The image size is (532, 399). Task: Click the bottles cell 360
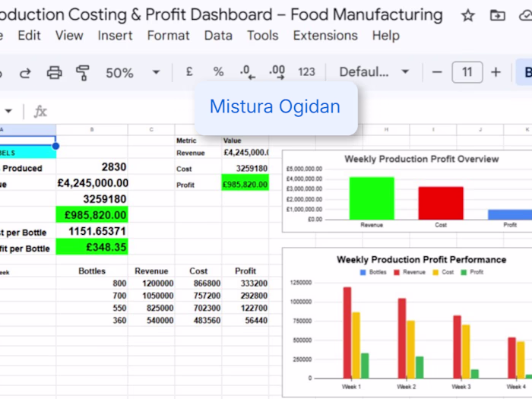click(92, 320)
